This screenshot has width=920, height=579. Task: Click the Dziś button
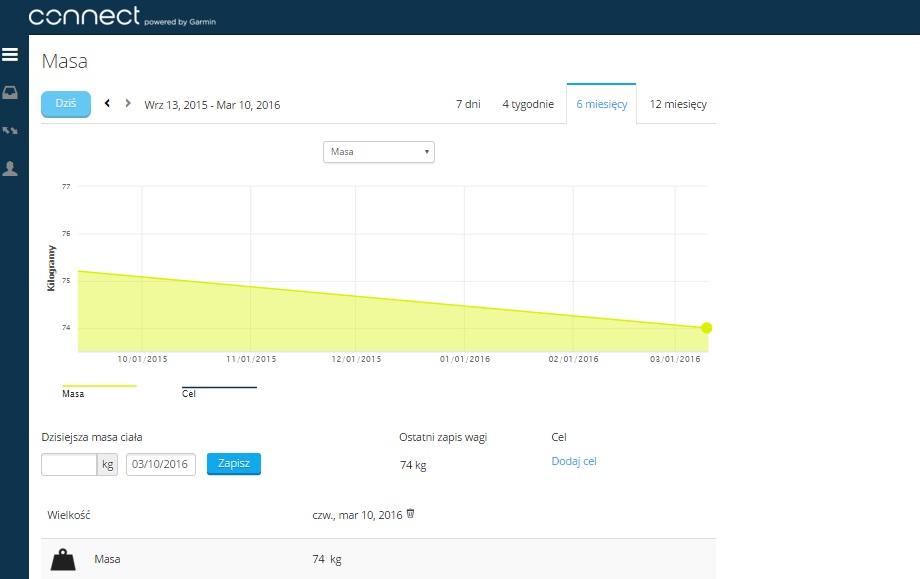tap(65, 104)
